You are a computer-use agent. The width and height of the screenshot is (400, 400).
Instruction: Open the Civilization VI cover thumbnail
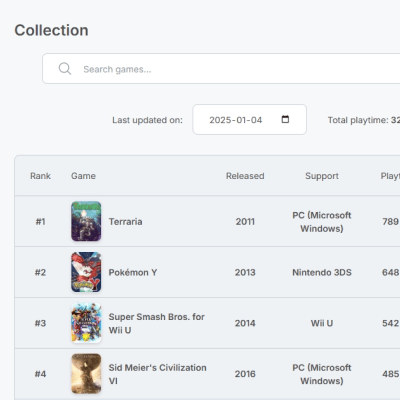86,374
